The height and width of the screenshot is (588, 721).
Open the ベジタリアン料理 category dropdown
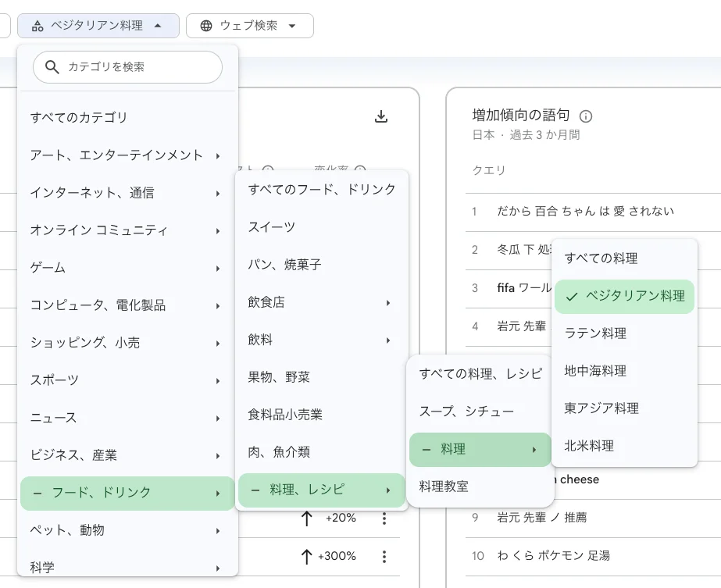98,26
